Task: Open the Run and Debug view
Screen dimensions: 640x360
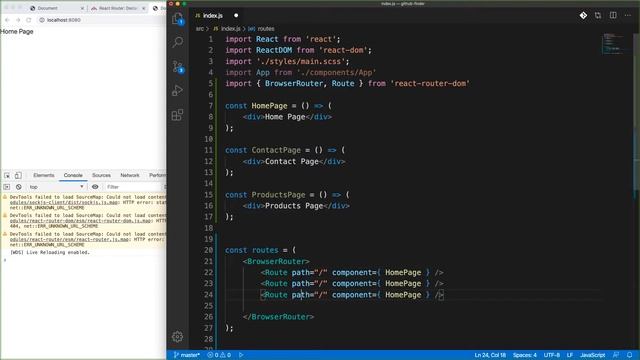Action: coord(178,91)
